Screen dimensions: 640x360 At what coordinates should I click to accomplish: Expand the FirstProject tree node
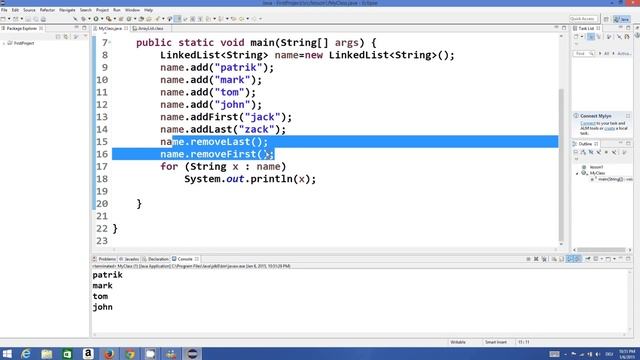point(4,43)
